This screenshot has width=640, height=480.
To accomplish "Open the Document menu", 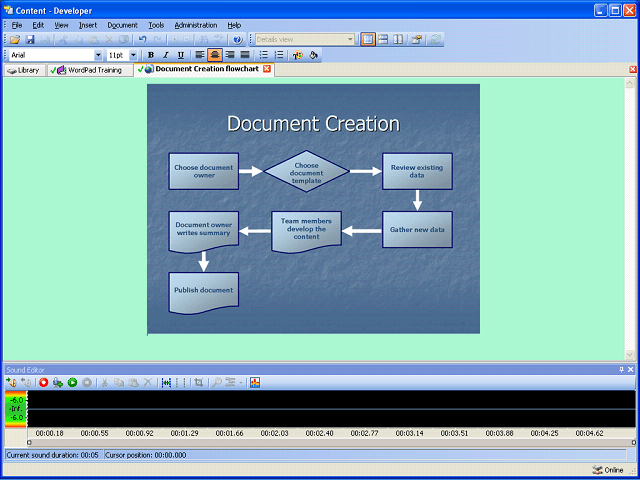I will coord(122,25).
